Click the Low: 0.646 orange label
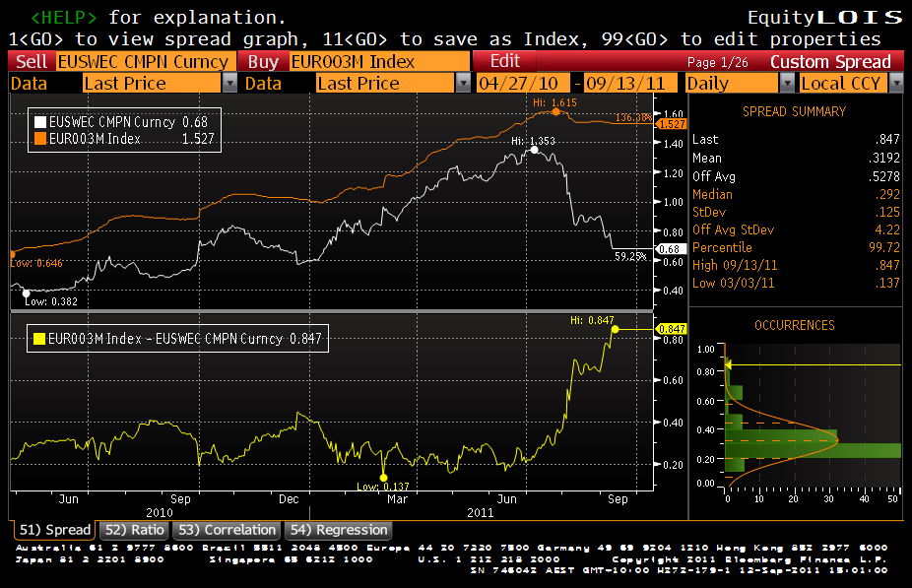Screen dimensions: 912x588 (x=36, y=263)
